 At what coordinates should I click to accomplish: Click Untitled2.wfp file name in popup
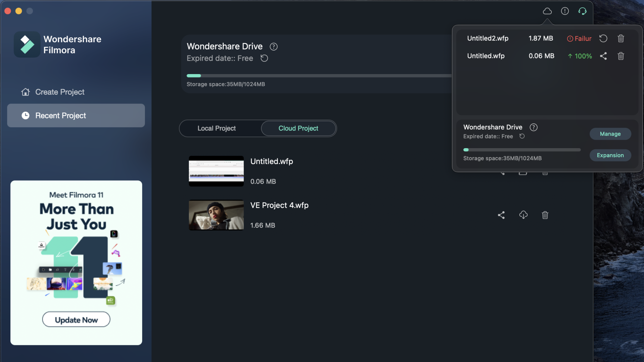(488, 39)
